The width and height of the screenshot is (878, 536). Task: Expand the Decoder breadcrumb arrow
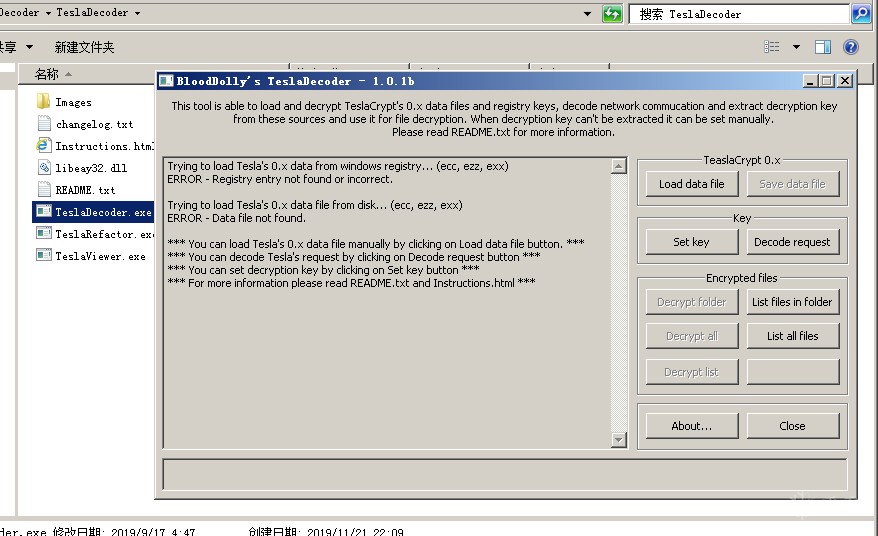pos(48,13)
